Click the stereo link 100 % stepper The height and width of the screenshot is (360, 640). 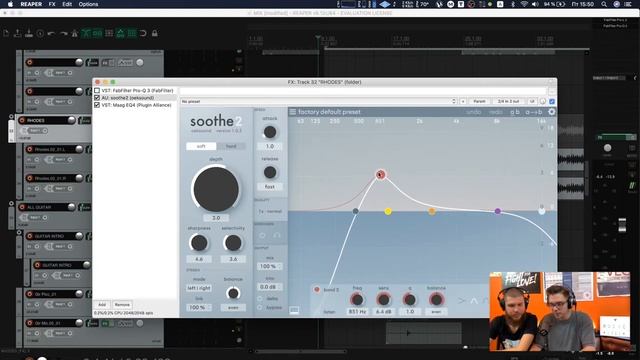(199, 307)
